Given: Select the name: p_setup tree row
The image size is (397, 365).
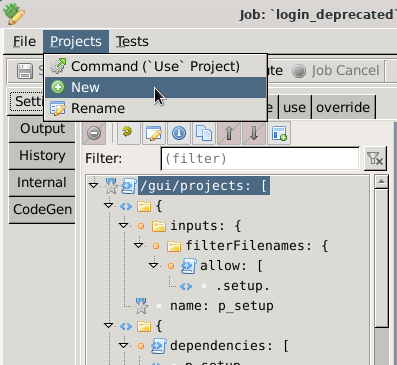Looking at the screenshot, I should coord(222,306).
